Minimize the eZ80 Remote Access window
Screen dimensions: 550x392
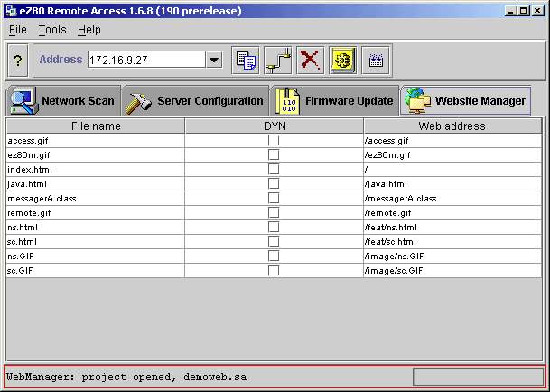[511, 11]
